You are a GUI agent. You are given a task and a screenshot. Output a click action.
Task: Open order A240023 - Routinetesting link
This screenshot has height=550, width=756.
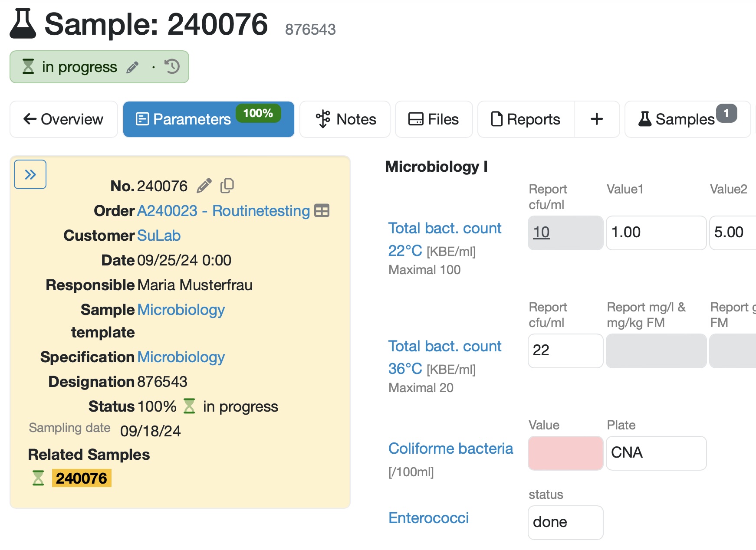tap(223, 211)
